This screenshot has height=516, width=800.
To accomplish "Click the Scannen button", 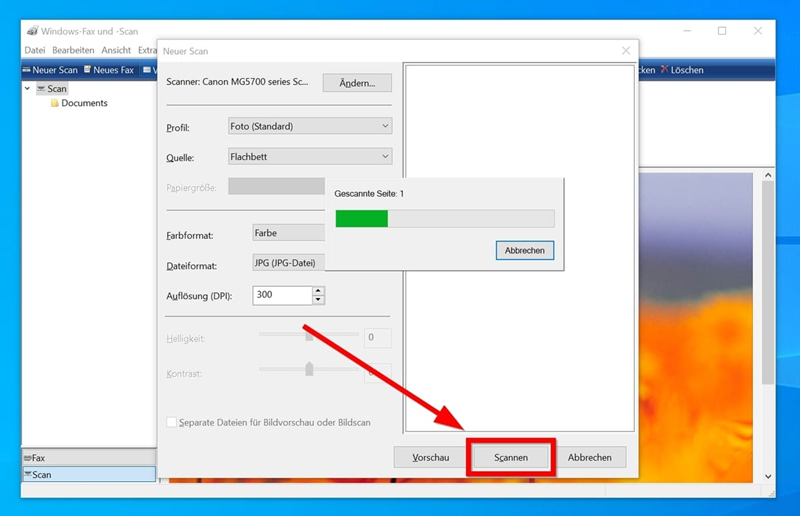I will coord(511,457).
